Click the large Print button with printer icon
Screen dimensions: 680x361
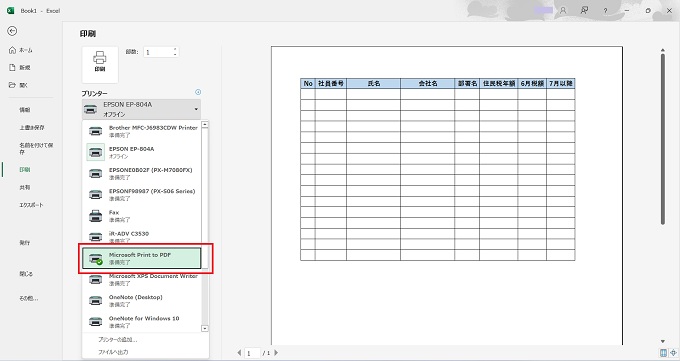tap(100, 65)
